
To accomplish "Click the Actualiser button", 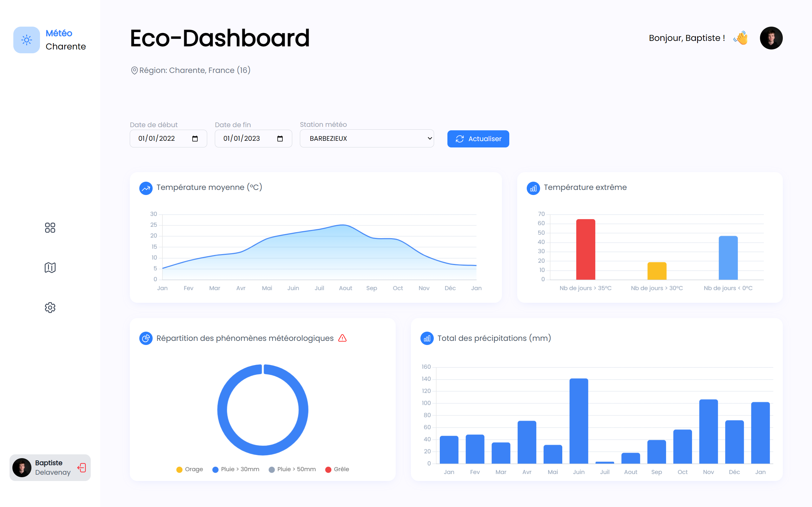I will 478,139.
